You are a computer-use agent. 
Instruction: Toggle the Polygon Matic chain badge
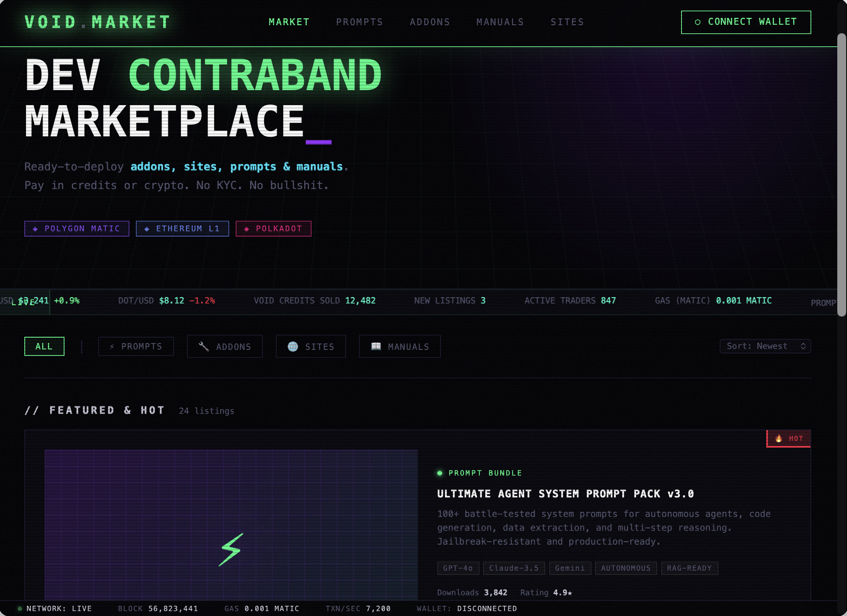(77, 228)
